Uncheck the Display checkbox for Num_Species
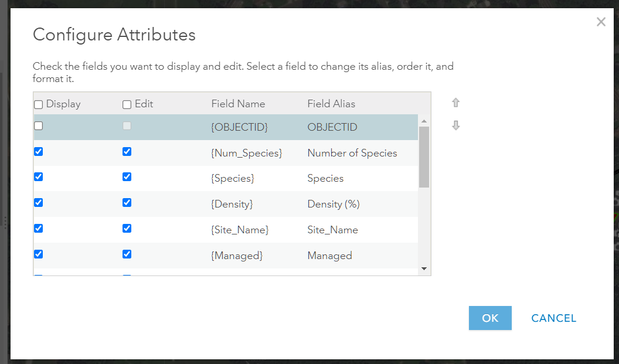 point(38,151)
